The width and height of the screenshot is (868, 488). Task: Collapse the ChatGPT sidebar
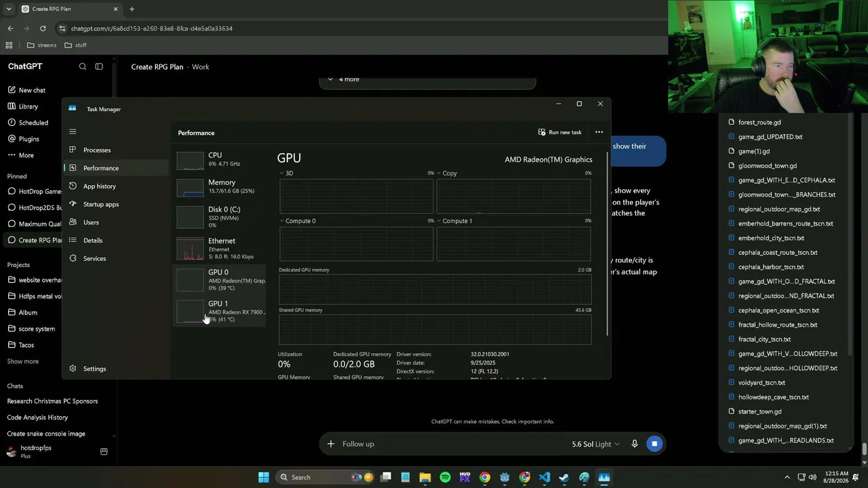coord(99,66)
